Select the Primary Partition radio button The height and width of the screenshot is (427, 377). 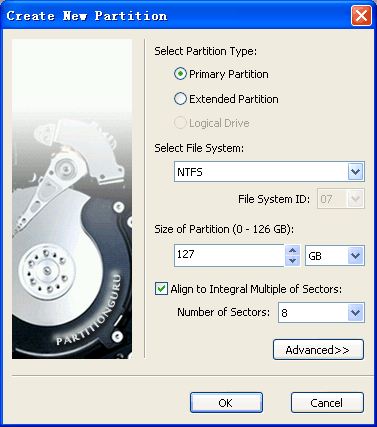pyautogui.click(x=180, y=74)
